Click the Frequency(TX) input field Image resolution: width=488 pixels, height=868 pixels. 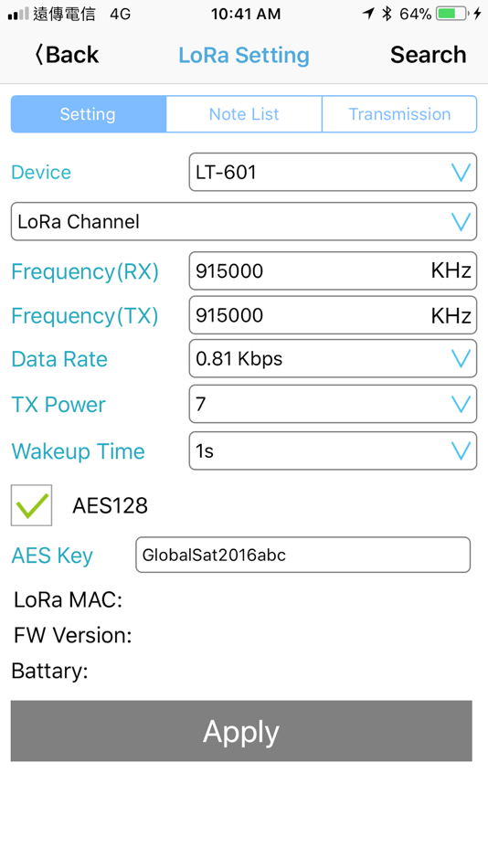[333, 315]
